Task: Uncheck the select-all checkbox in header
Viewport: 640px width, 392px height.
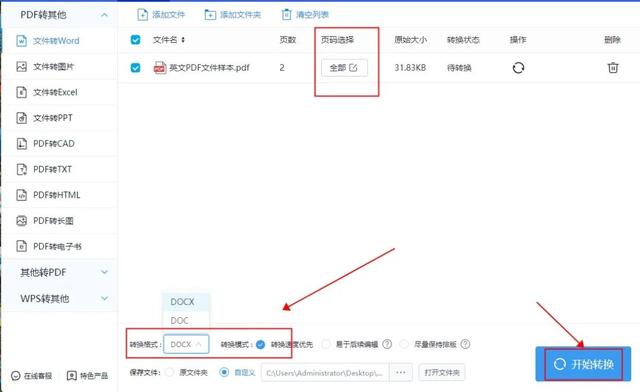Action: click(x=136, y=40)
